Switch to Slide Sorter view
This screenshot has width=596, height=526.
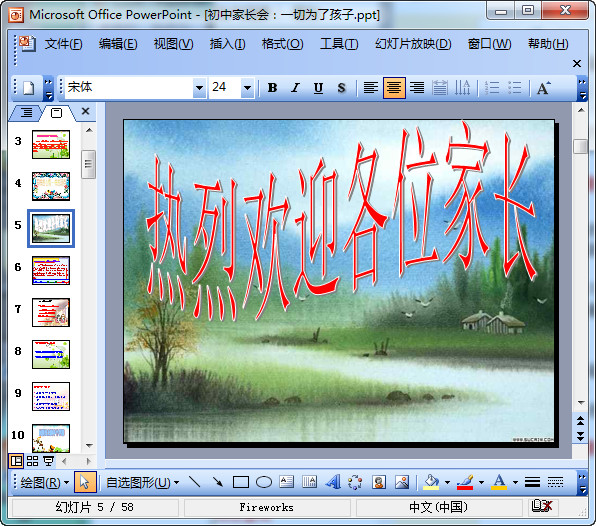(32, 461)
